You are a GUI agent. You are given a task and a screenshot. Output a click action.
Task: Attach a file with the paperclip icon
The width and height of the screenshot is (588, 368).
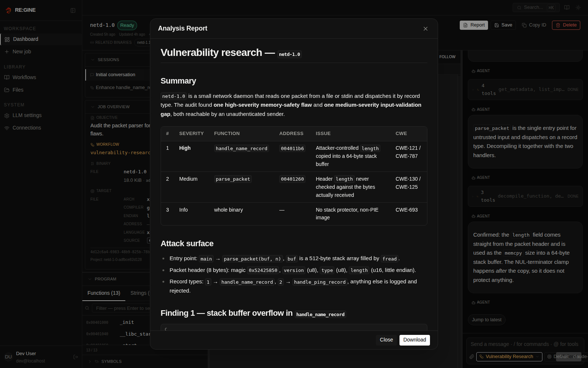[x=472, y=357]
